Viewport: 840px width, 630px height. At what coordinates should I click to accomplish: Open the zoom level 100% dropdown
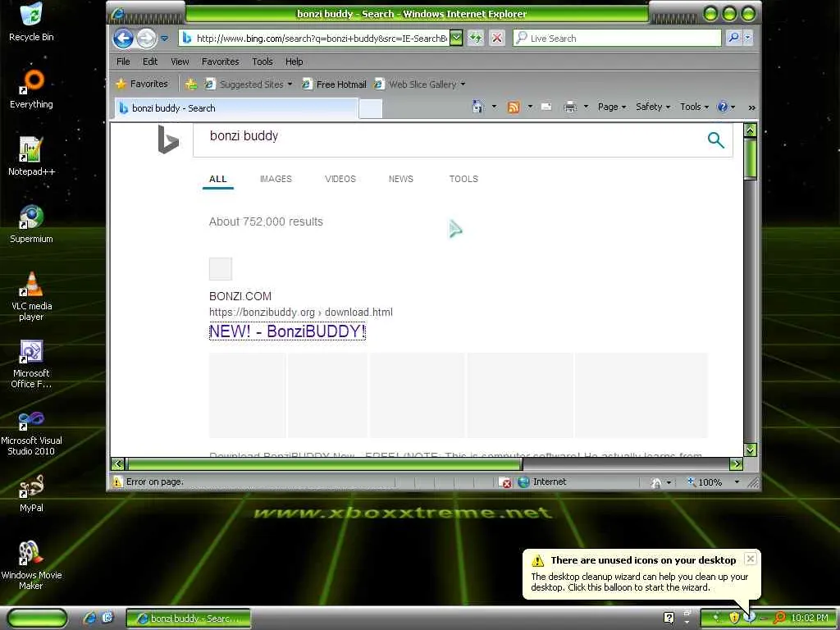[737, 482]
